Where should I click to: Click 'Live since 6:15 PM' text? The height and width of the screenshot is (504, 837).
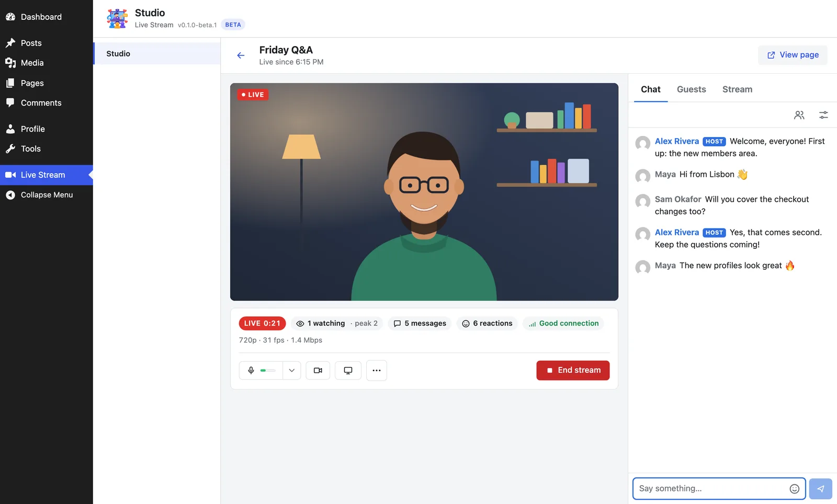291,62
